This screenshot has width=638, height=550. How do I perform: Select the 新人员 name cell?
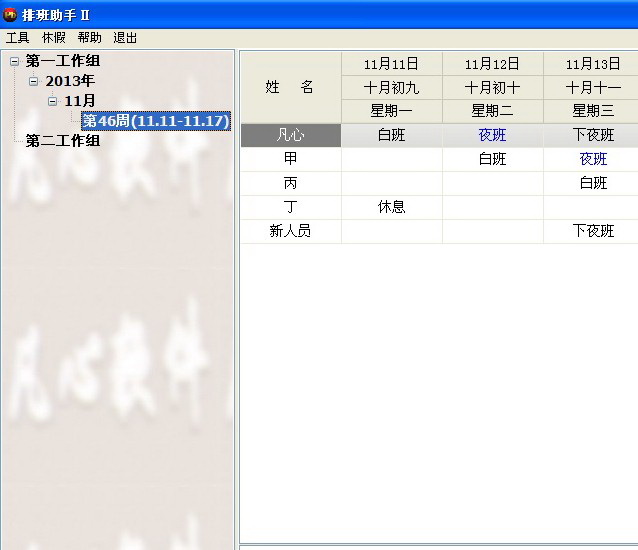pos(291,231)
